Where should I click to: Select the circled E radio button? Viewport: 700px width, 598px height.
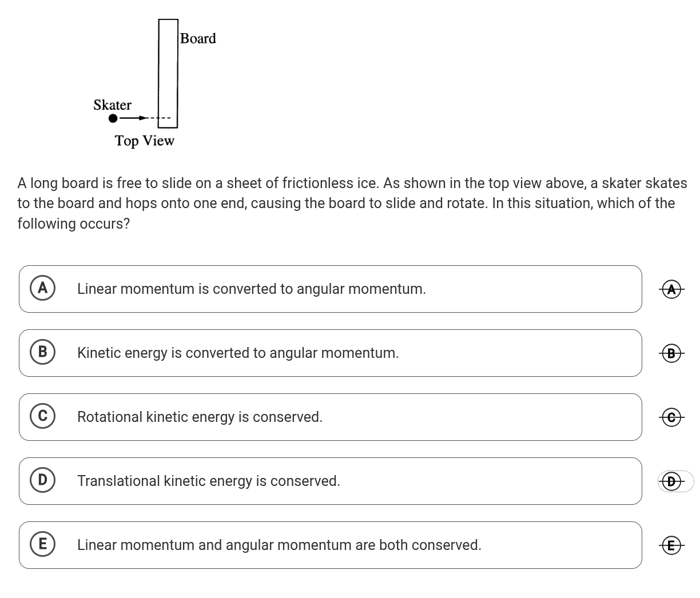click(x=42, y=544)
